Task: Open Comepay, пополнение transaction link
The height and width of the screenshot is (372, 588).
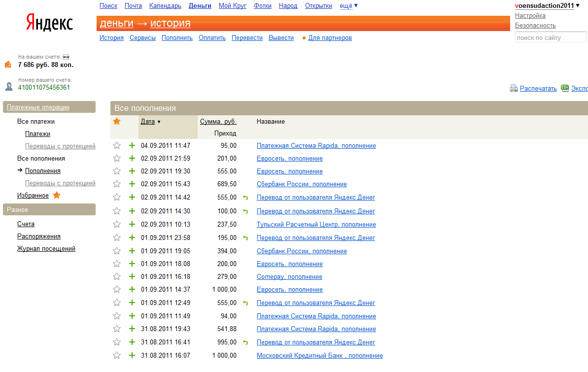Action: 289,277
